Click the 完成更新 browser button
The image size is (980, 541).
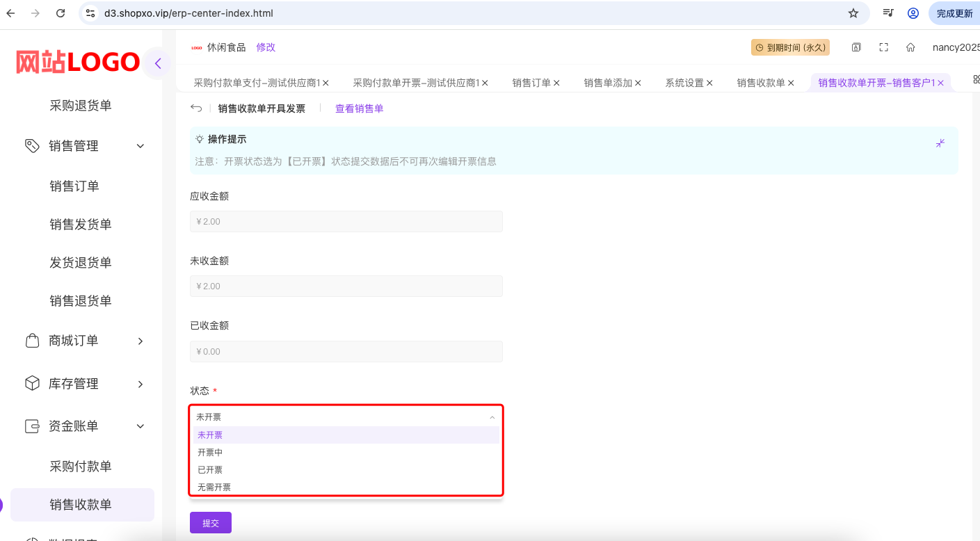coord(954,13)
